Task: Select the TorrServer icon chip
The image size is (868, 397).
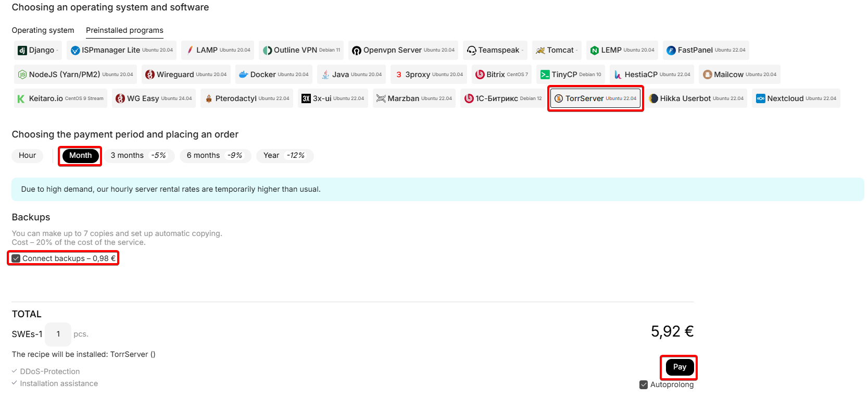Action: click(x=559, y=98)
